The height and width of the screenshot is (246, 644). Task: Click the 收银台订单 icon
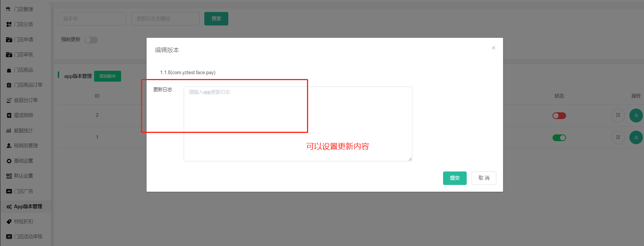point(9,100)
